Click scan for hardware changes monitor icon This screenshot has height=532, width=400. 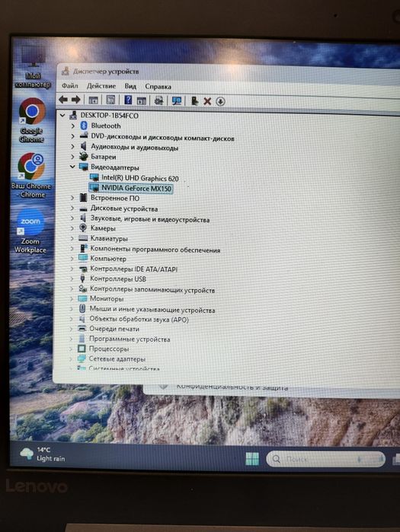click(x=177, y=100)
